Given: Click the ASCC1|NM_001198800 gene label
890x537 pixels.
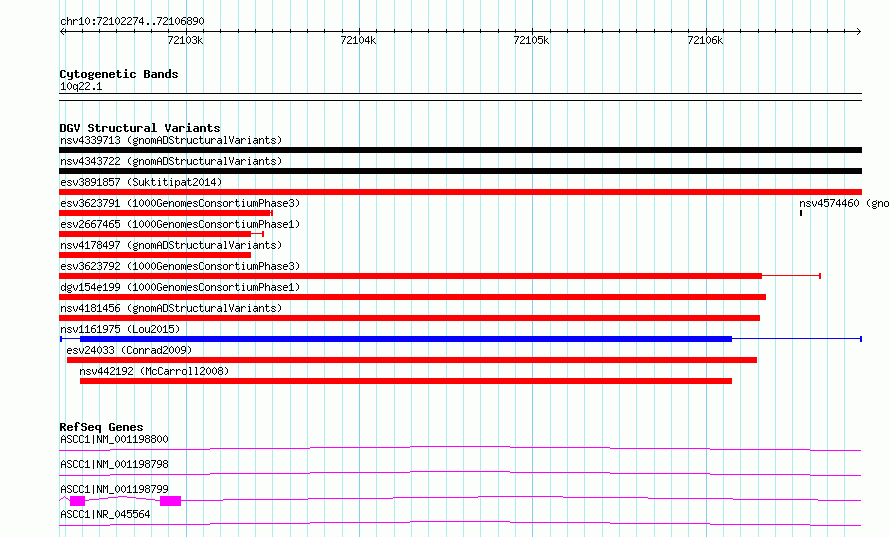Looking at the screenshot, I should (x=114, y=439).
